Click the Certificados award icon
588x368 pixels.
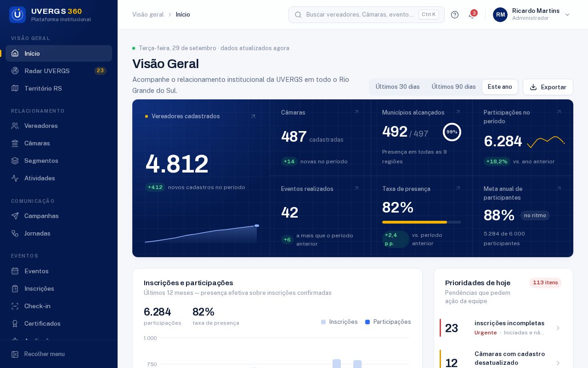click(x=15, y=323)
